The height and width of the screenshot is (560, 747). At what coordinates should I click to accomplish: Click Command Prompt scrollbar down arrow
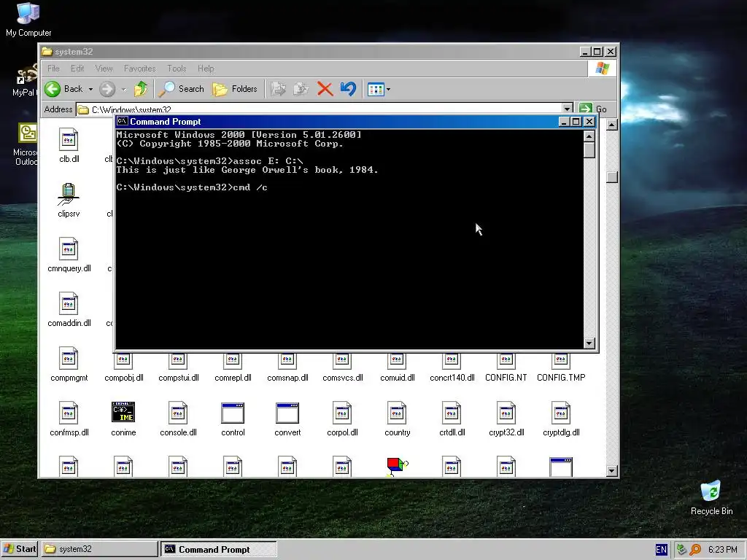[589, 343]
